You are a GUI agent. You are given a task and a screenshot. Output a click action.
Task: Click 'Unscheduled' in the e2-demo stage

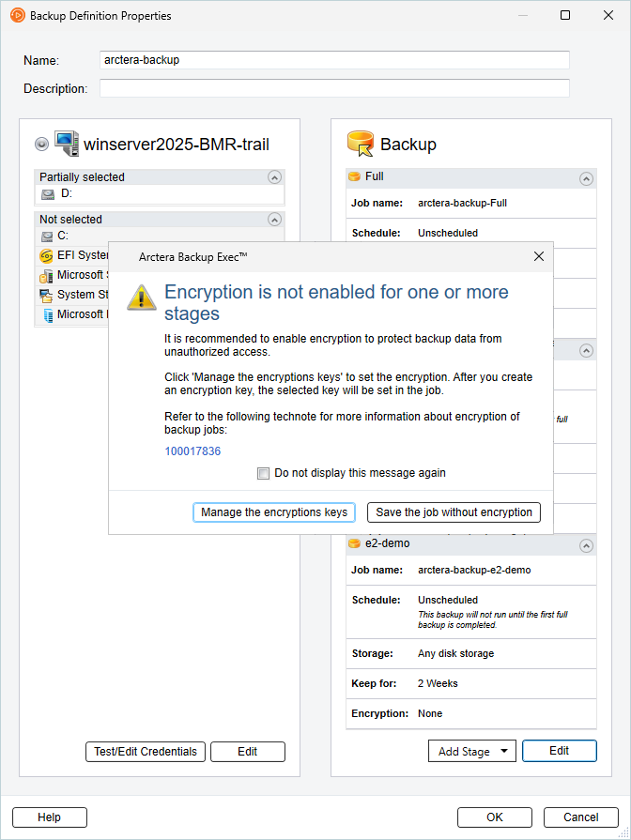pos(448,601)
